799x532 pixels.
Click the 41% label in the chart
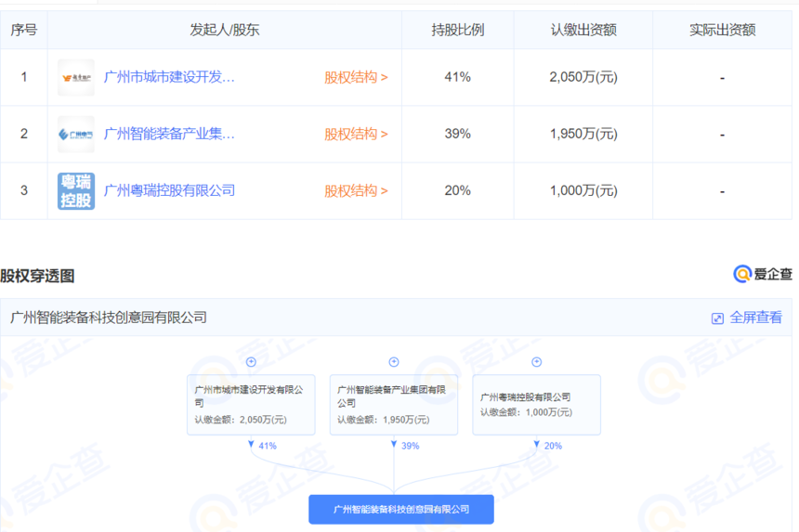[x=268, y=446]
